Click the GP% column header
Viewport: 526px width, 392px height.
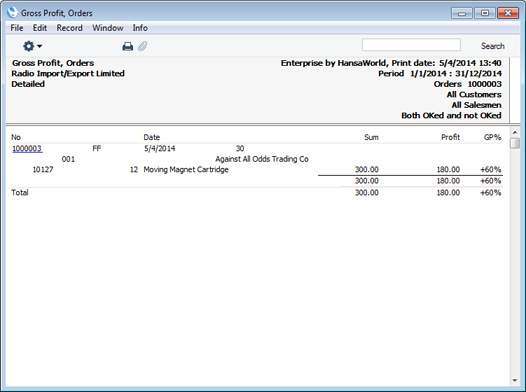click(492, 137)
